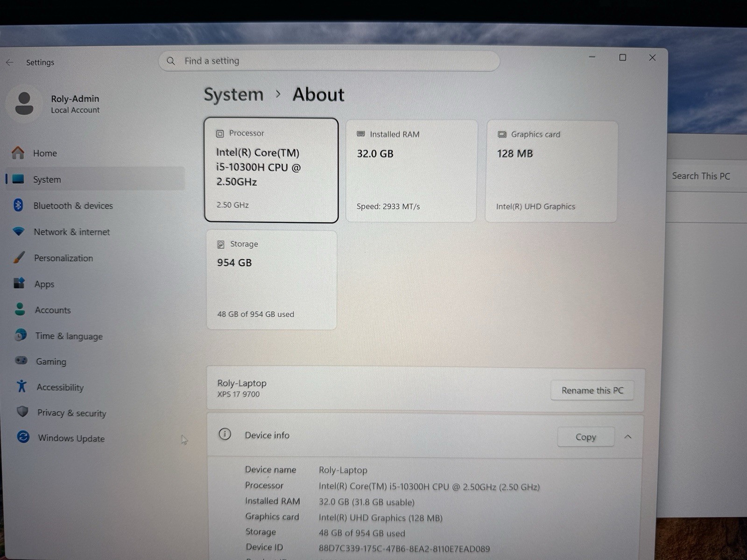Open Privacy & security settings

pos(95,413)
